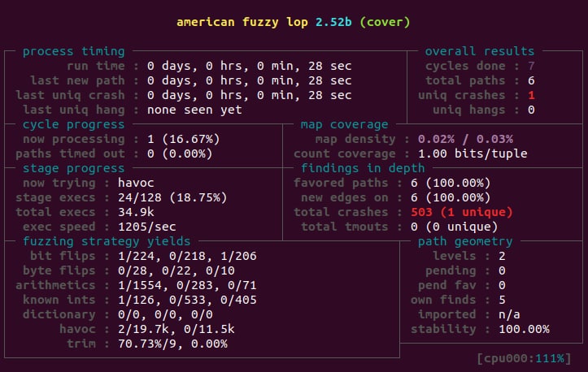This screenshot has height=372, width=588.
Task: Click arithmetics value '1/1554, 0/283, 0/71'
Action: (x=187, y=285)
